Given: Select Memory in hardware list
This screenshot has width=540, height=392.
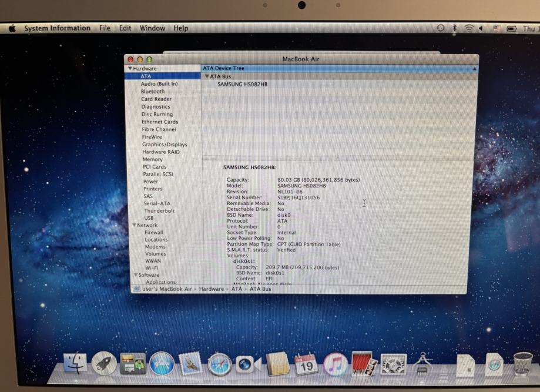Looking at the screenshot, I should pyautogui.click(x=152, y=159).
